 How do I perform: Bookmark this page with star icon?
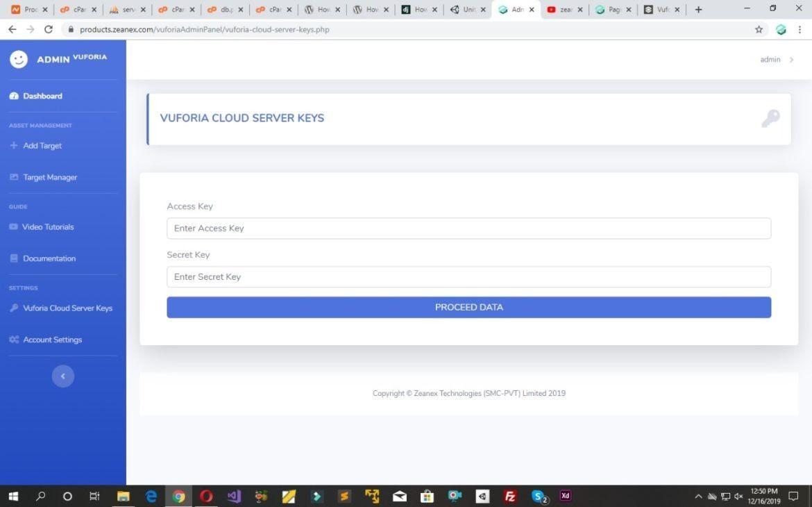click(x=759, y=30)
